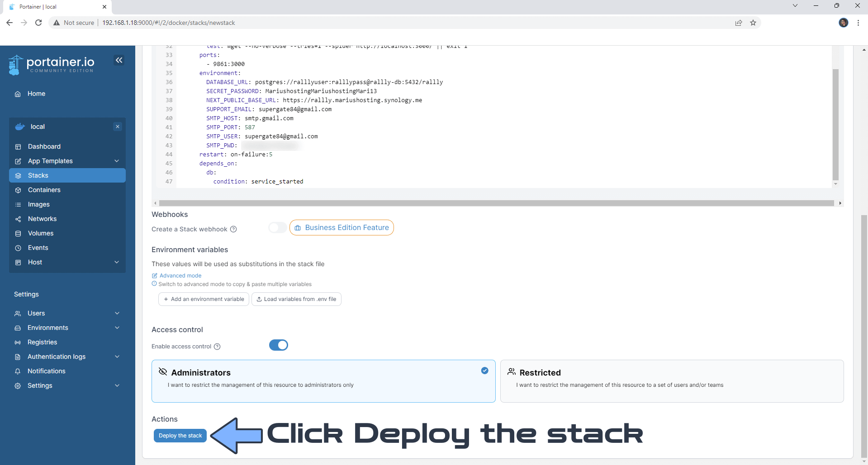
Task: Click the scroll-right arrow of editor scrollbar
Action: (840, 203)
